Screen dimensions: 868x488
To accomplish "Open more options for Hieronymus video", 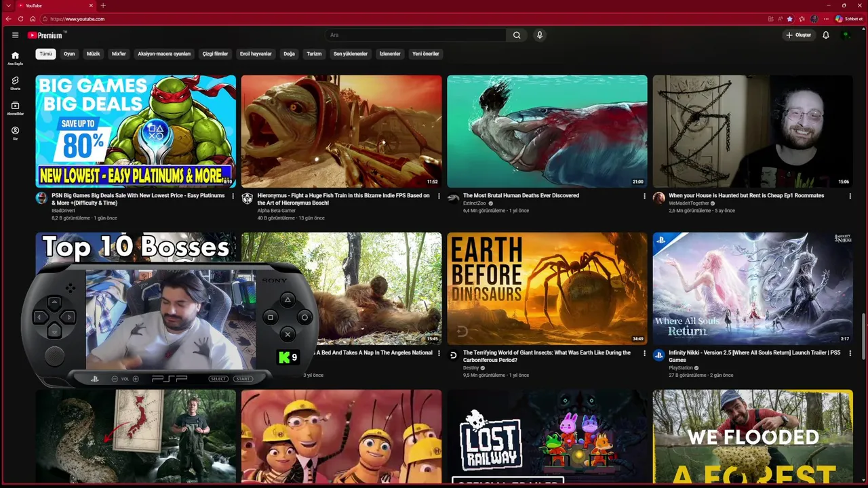I will [439, 196].
